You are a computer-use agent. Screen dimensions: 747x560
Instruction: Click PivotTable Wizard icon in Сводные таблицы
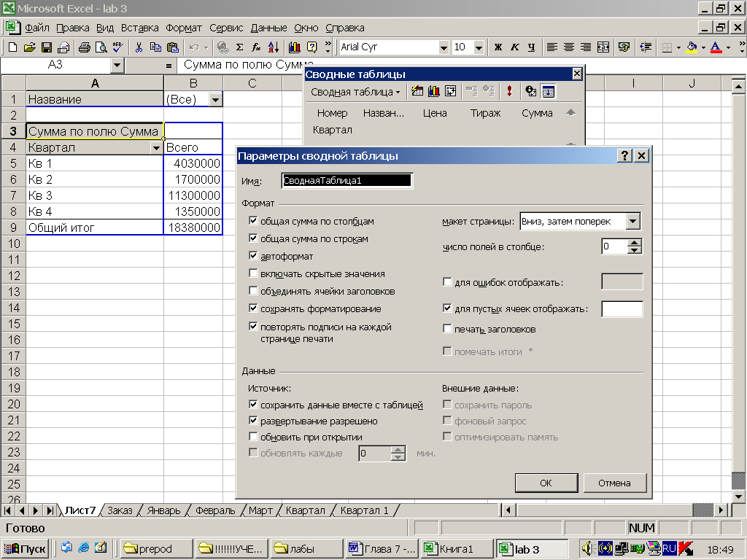coord(450,91)
